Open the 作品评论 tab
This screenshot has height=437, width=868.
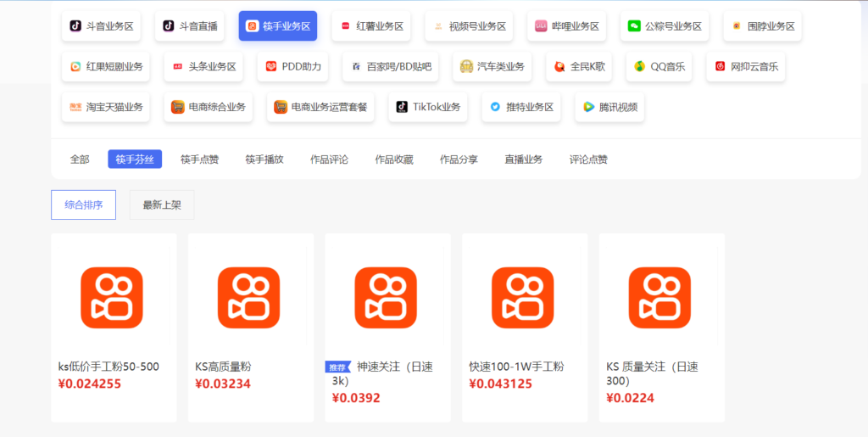point(330,160)
